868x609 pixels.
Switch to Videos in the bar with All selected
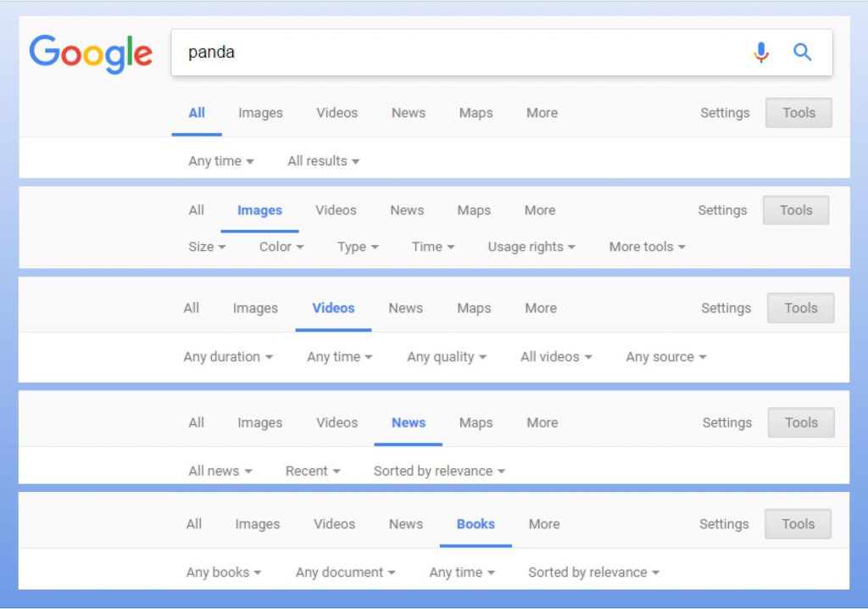pos(337,113)
